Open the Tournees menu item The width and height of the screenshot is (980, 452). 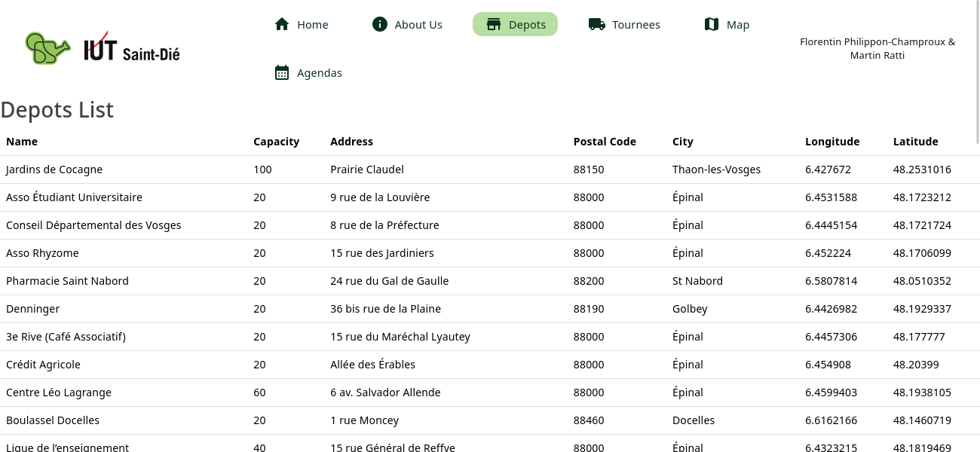(635, 25)
